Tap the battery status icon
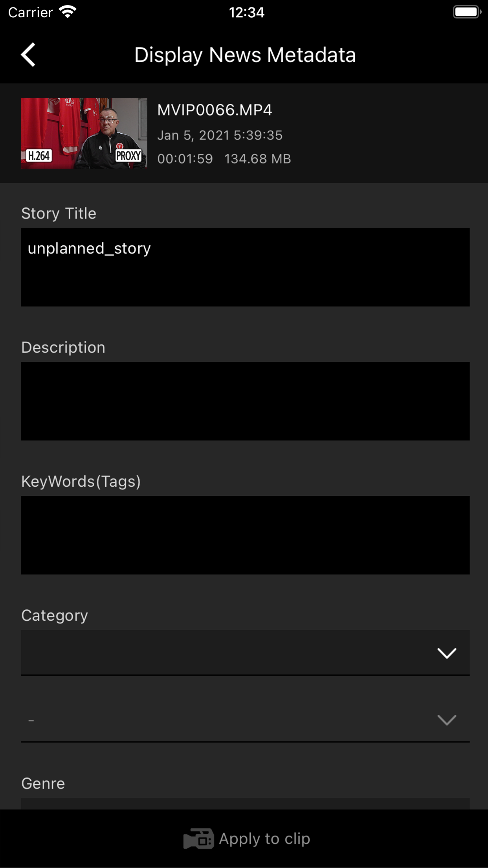 pos(466,12)
